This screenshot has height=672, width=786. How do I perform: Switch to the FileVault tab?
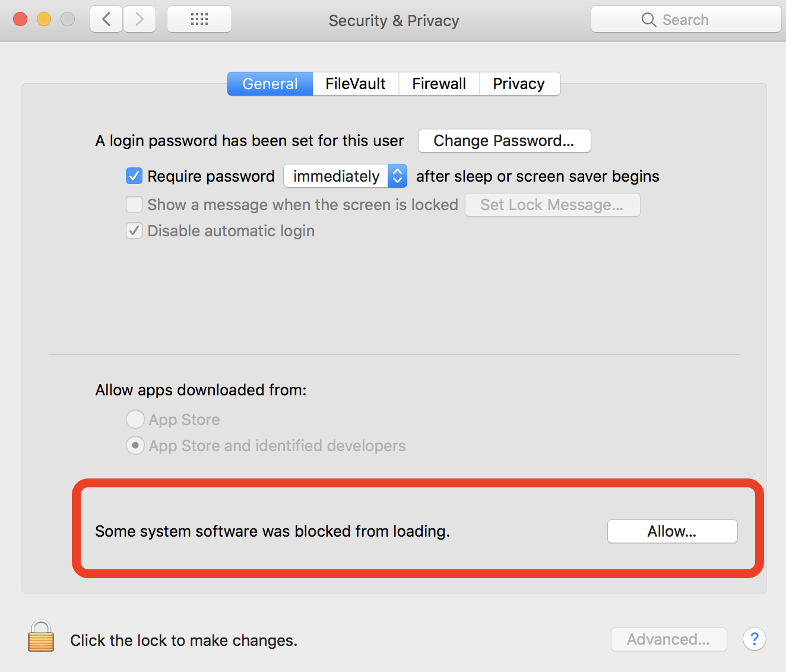point(355,84)
